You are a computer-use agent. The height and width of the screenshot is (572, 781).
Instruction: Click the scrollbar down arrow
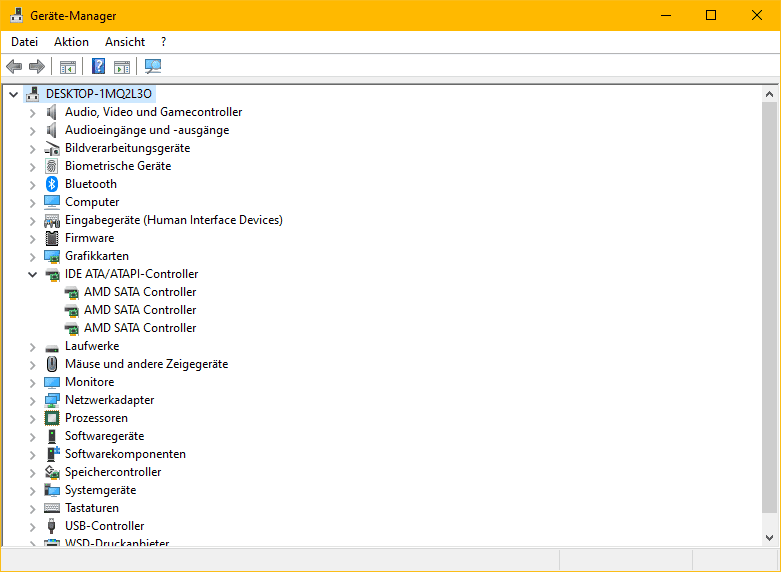pyautogui.click(x=769, y=538)
